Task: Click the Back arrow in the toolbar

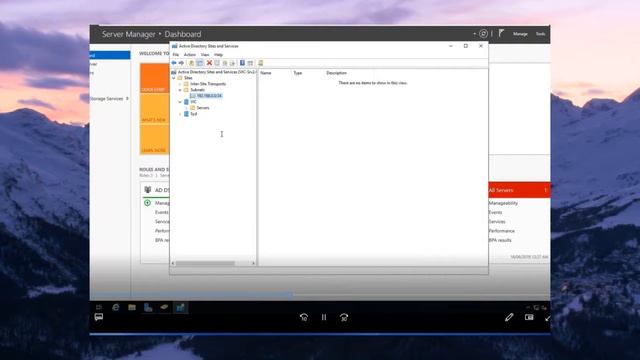Action: click(x=174, y=63)
